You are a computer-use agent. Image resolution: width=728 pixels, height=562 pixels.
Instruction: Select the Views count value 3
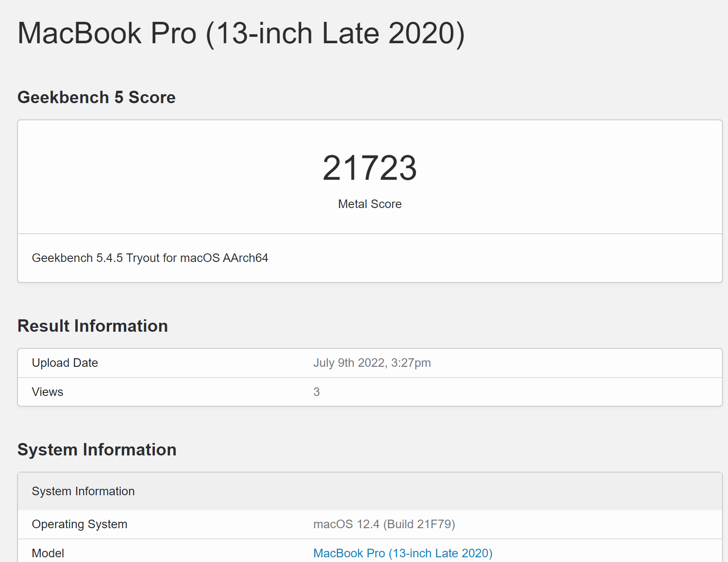point(317,392)
